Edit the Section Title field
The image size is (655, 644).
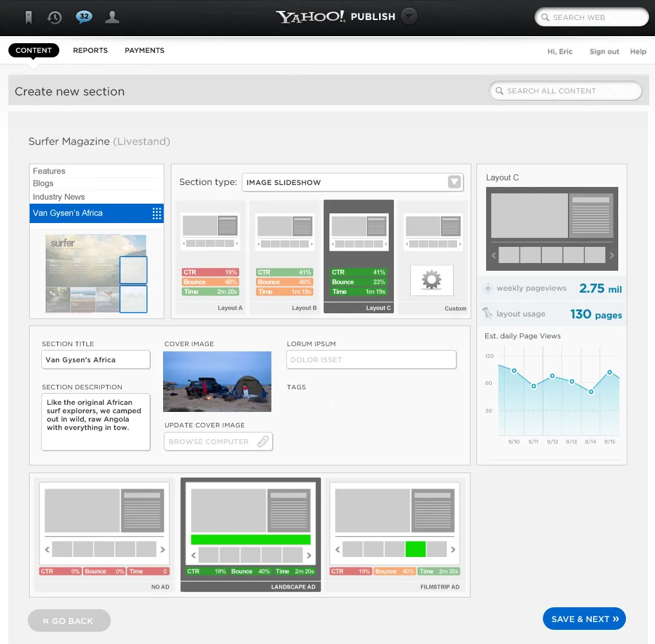pyautogui.click(x=95, y=360)
